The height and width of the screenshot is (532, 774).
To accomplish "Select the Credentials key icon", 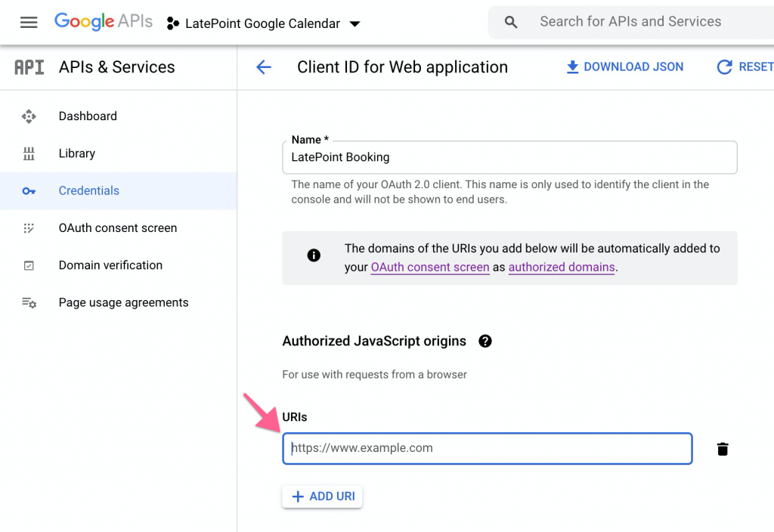I will coord(29,190).
